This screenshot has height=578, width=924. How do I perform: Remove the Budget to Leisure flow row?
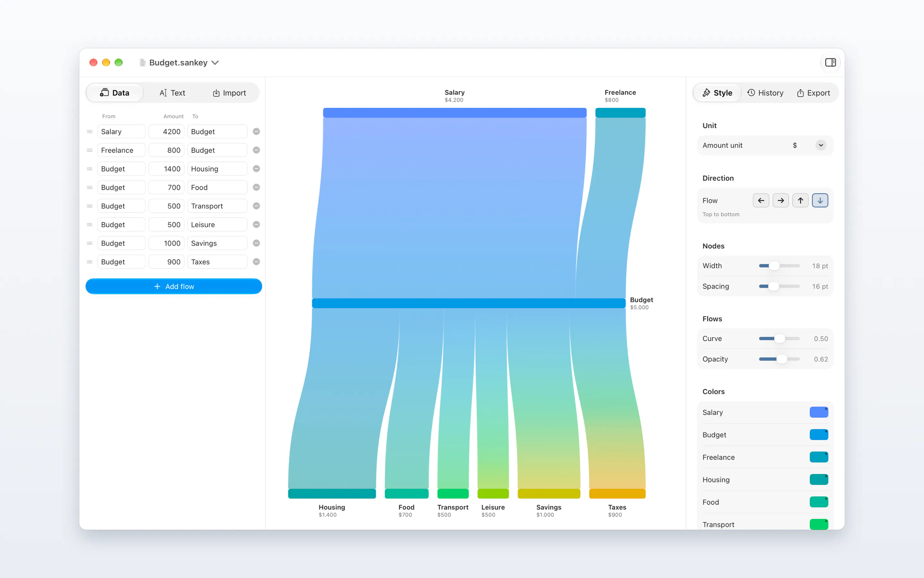[x=257, y=224]
